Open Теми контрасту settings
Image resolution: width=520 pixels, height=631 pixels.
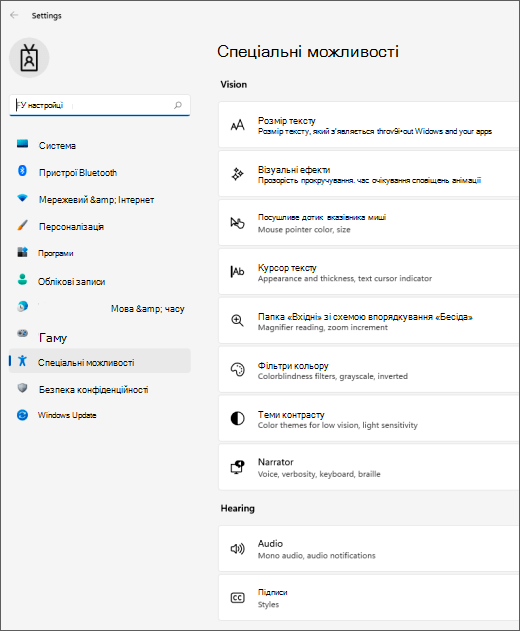(369, 418)
